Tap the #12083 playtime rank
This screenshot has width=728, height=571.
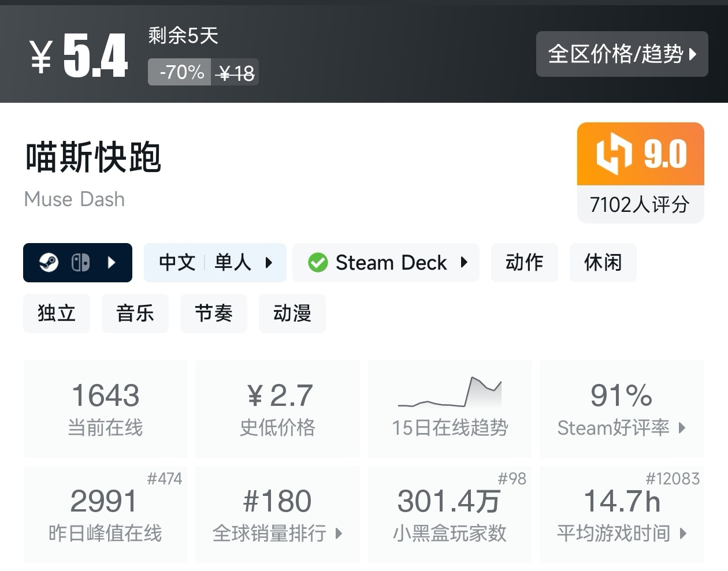[673, 479]
